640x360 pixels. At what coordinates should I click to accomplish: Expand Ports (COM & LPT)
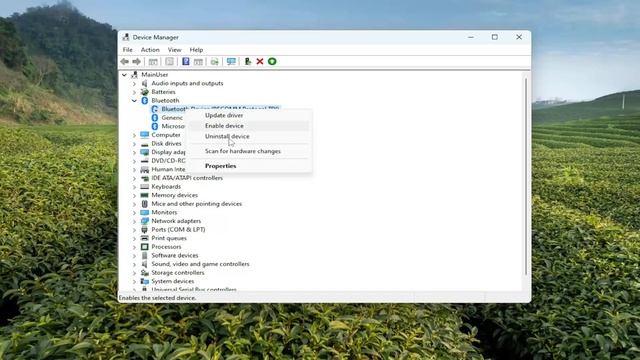coord(134,229)
